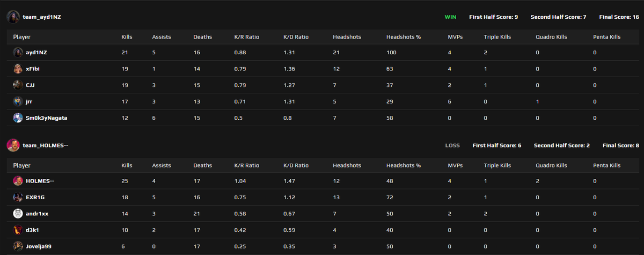This screenshot has height=255, width=644.
Task: Click Quadro Kills header in team_ayd1NZ table
Action: [551, 37]
